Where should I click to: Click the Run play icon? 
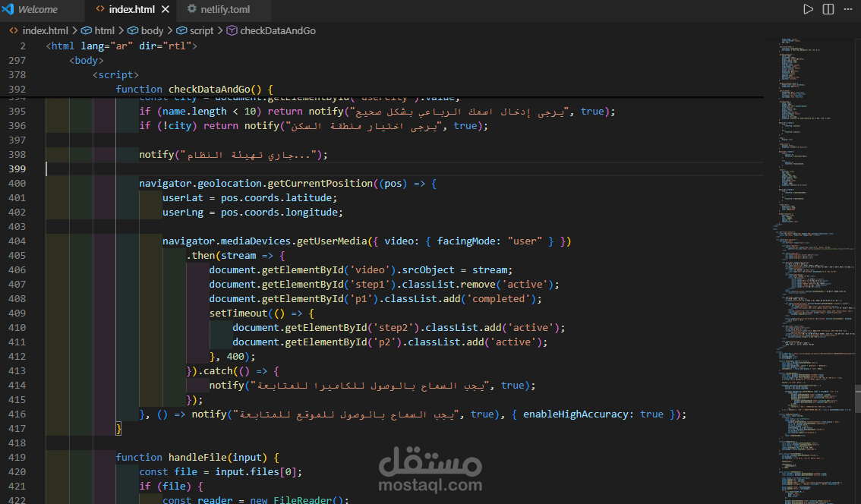tap(808, 9)
